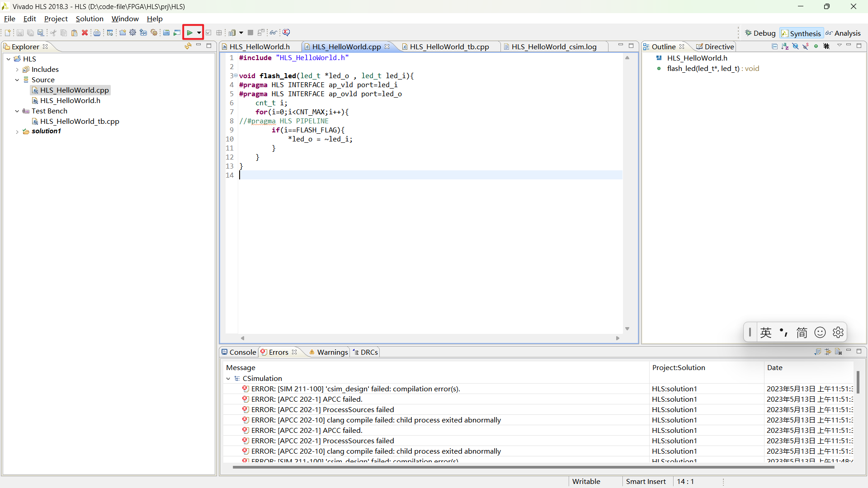Click the New Project folder icon
The image size is (868, 488).
[123, 33]
